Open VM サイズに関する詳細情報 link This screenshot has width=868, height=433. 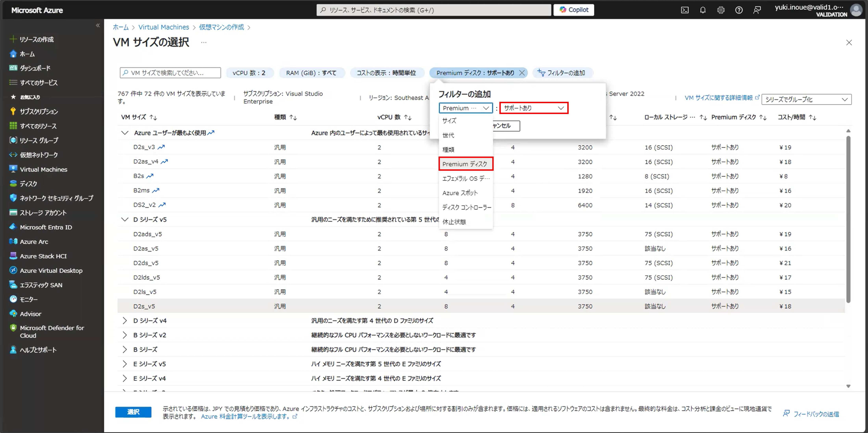click(x=722, y=98)
